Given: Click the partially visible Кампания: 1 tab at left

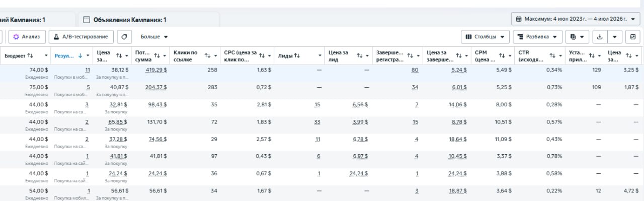Looking at the screenshot, I should (x=23, y=20).
